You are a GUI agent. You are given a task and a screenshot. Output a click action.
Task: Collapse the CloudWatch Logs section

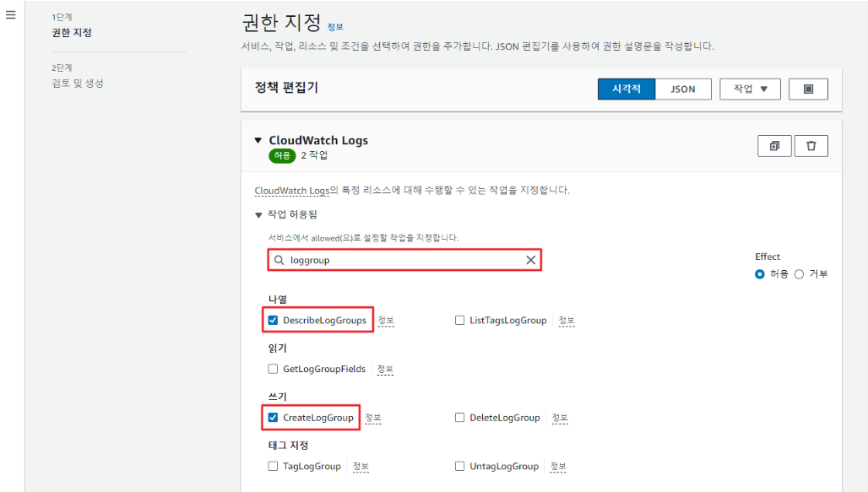tap(258, 141)
